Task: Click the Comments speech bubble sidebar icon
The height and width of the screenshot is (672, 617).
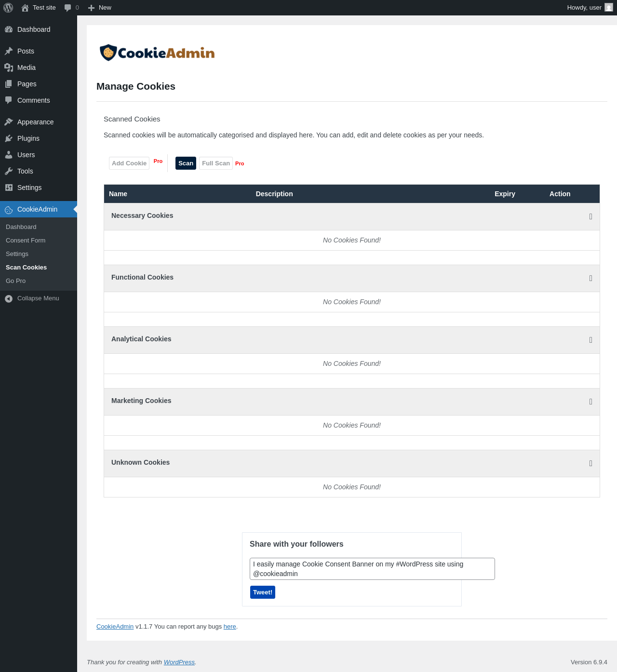Action: 9,100
